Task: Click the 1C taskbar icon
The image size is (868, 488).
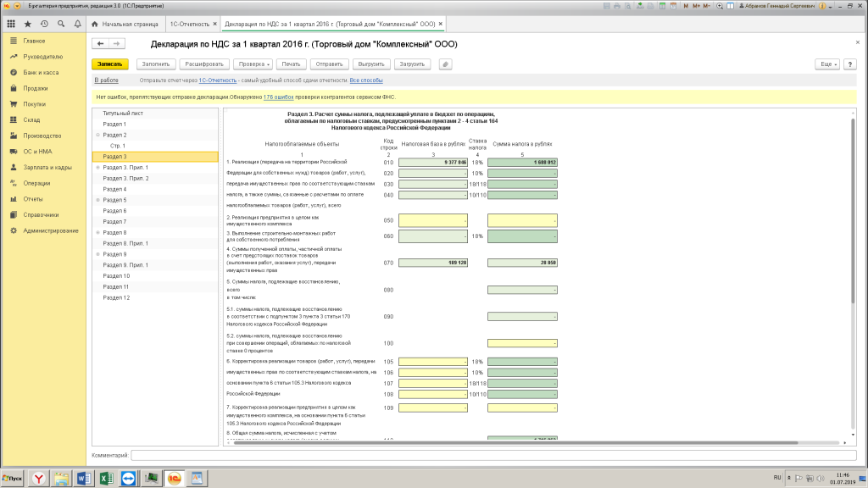Action: click(175, 478)
